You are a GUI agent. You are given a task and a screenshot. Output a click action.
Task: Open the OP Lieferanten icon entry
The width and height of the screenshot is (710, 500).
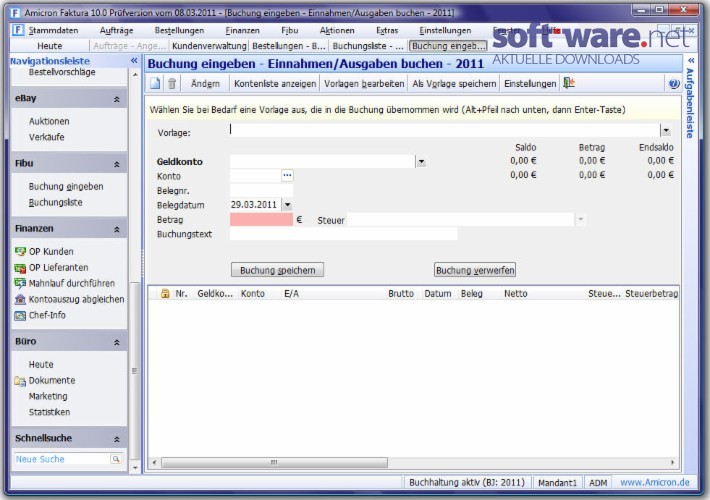pyautogui.click(x=20, y=268)
